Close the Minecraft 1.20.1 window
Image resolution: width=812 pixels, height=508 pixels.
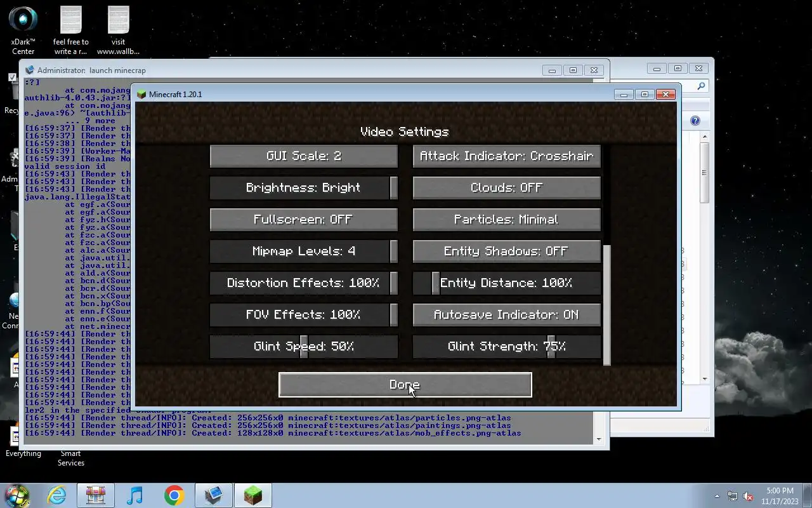tap(665, 94)
